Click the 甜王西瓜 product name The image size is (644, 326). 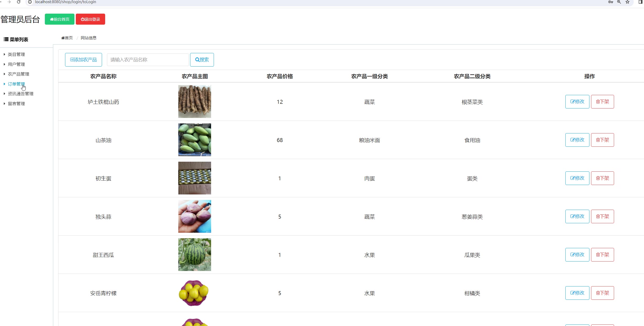click(x=103, y=255)
